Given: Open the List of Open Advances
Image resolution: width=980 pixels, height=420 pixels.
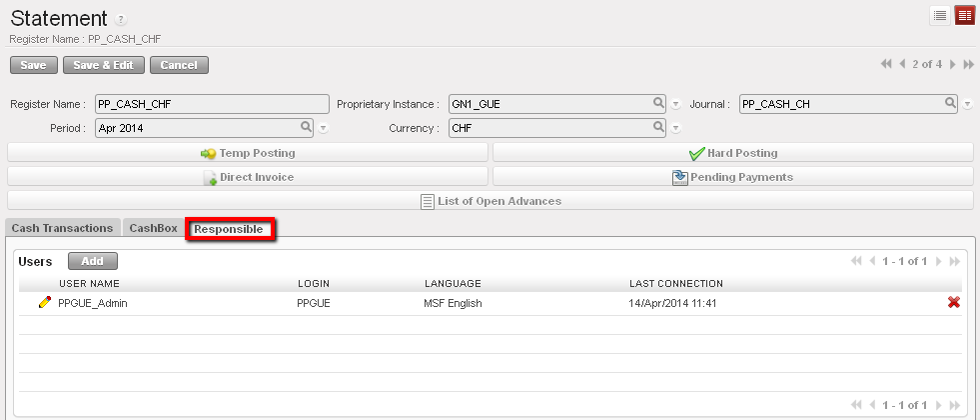Looking at the screenshot, I should click(x=490, y=201).
